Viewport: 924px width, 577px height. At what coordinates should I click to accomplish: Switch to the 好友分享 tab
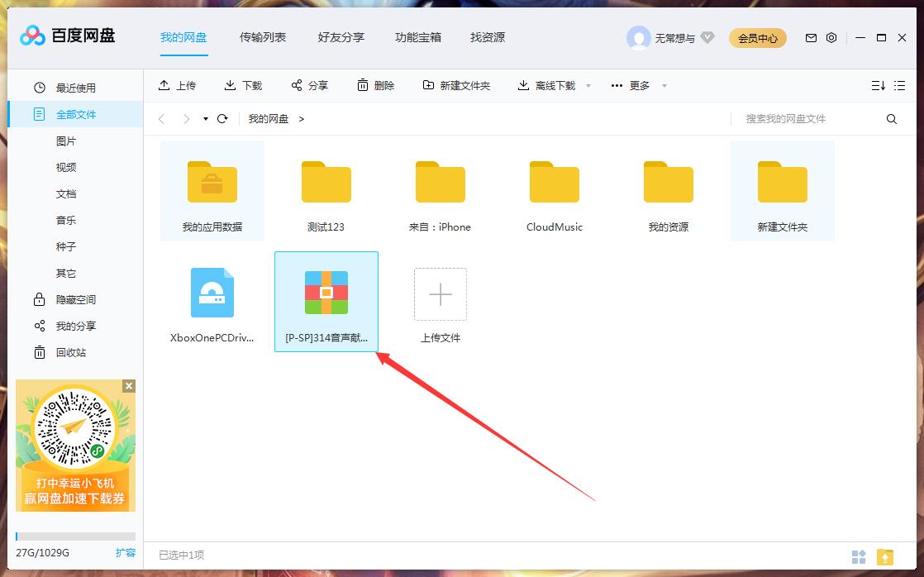click(x=341, y=38)
